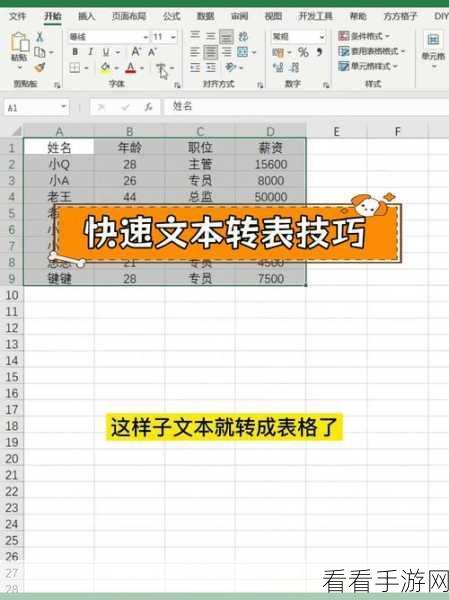Open the Font group dialog launcher

point(177,85)
